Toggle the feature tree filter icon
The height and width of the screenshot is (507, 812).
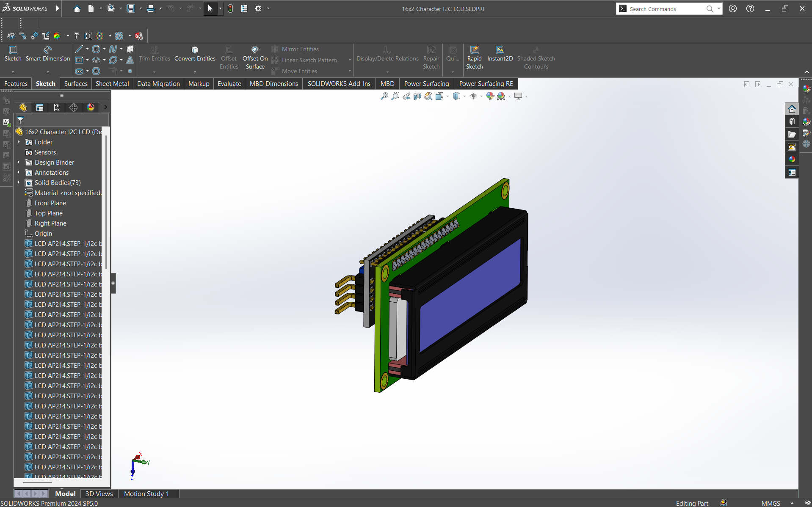[x=20, y=120]
